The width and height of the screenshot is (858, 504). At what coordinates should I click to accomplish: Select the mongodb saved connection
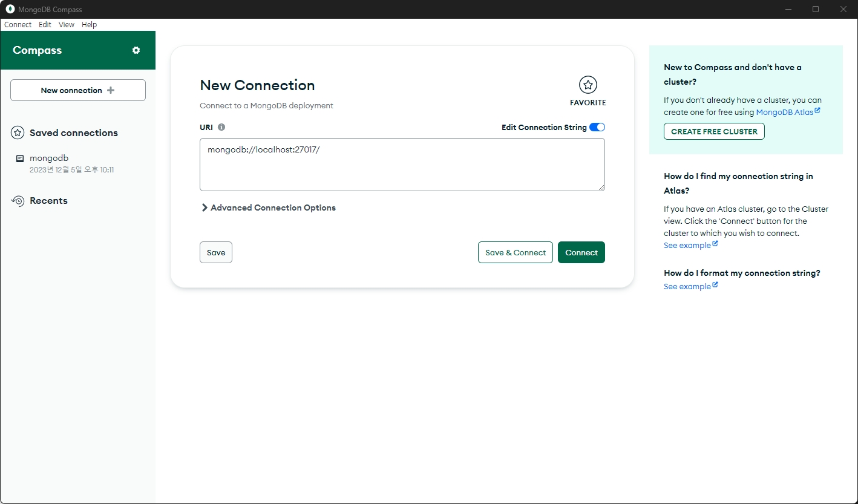tap(78, 163)
